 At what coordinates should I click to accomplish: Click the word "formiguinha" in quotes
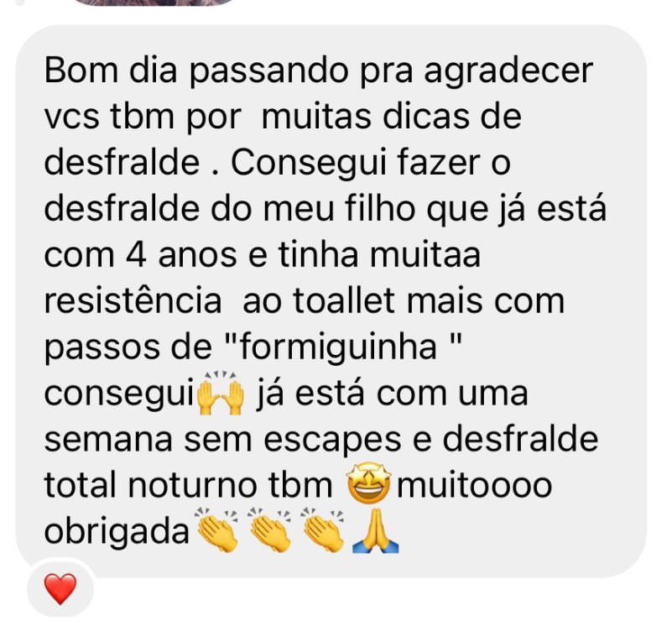coord(339,347)
